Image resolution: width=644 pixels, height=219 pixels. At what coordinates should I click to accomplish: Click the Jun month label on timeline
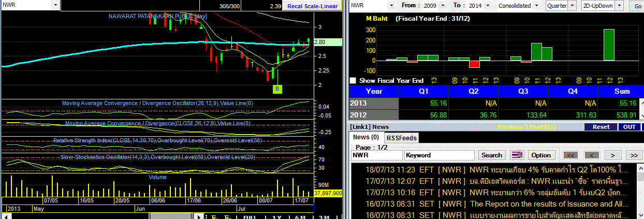[140, 209]
